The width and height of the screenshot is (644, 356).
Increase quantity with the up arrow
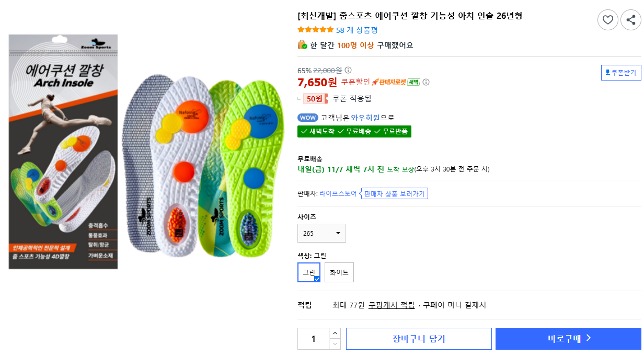pos(335,334)
